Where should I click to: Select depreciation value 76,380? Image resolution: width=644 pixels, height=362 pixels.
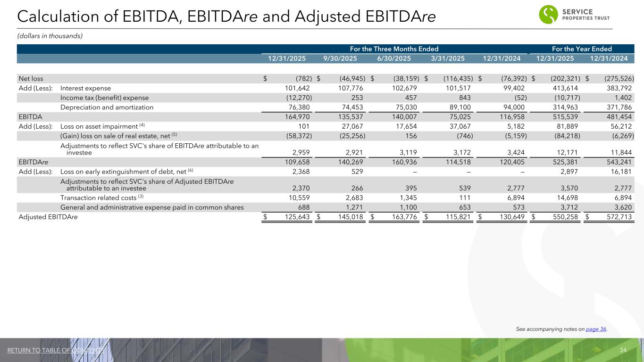299,107
